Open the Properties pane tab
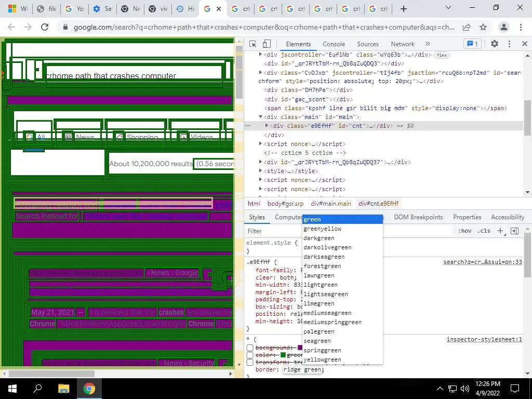The width and height of the screenshot is (532, 399). coord(467,217)
